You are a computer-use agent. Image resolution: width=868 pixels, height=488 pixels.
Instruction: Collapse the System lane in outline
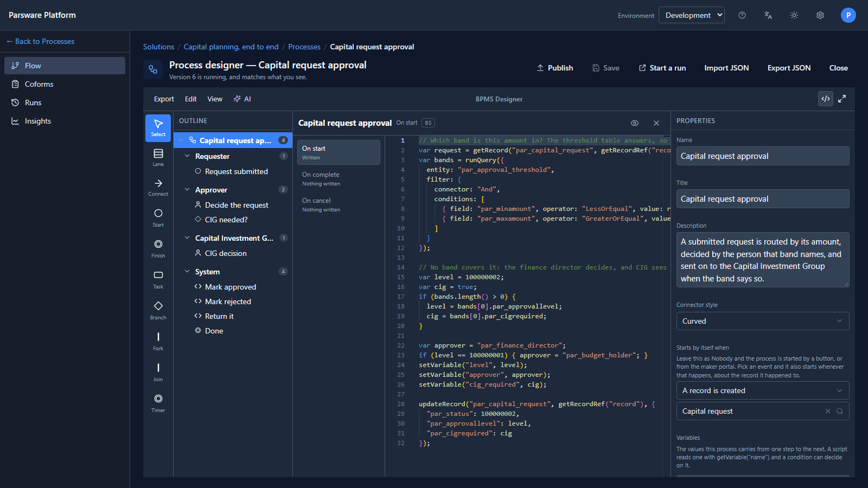[187, 272]
